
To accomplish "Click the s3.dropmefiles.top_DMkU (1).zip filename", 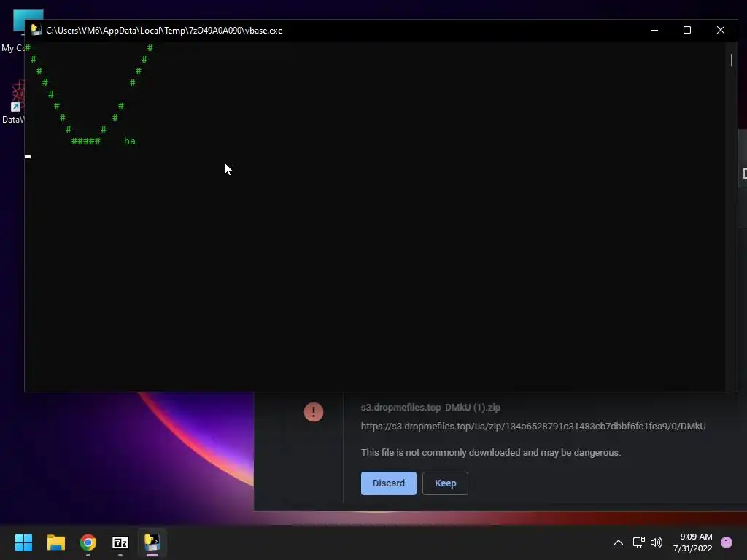I will point(430,408).
